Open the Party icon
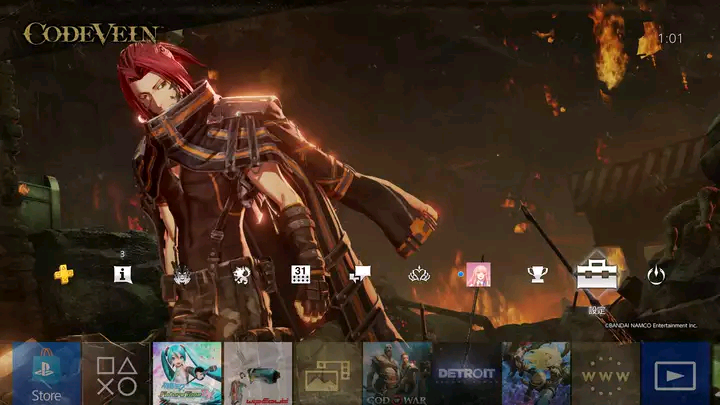 [x=419, y=275]
